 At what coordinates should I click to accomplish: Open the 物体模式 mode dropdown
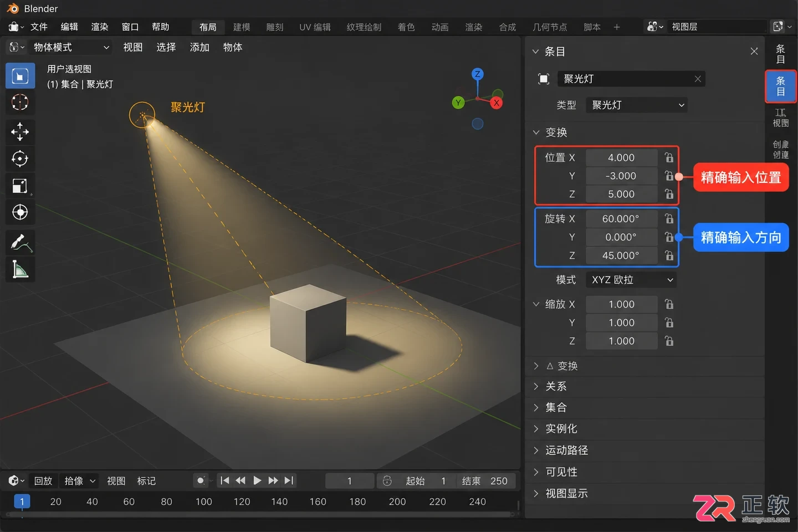(70, 47)
